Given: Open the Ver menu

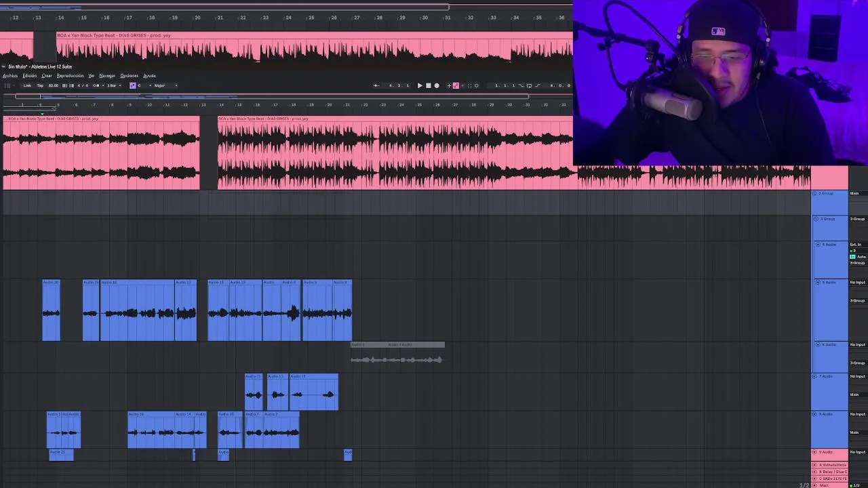Looking at the screenshot, I should coord(91,76).
